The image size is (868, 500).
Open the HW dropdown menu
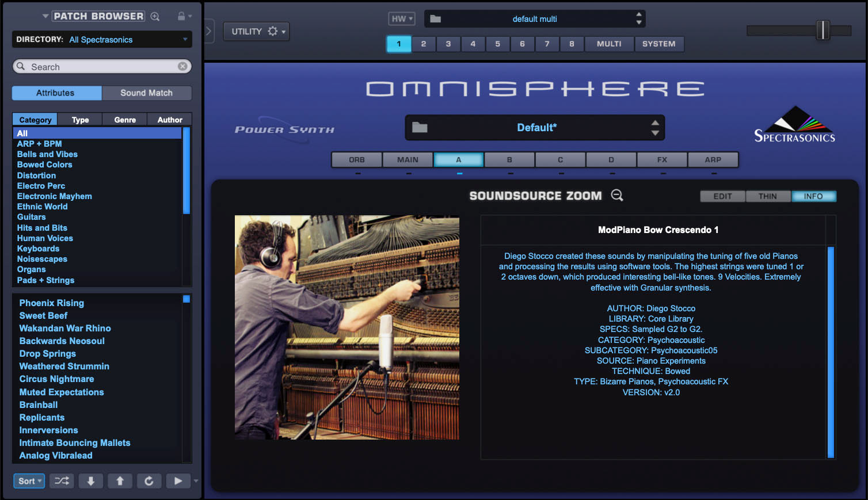[402, 19]
